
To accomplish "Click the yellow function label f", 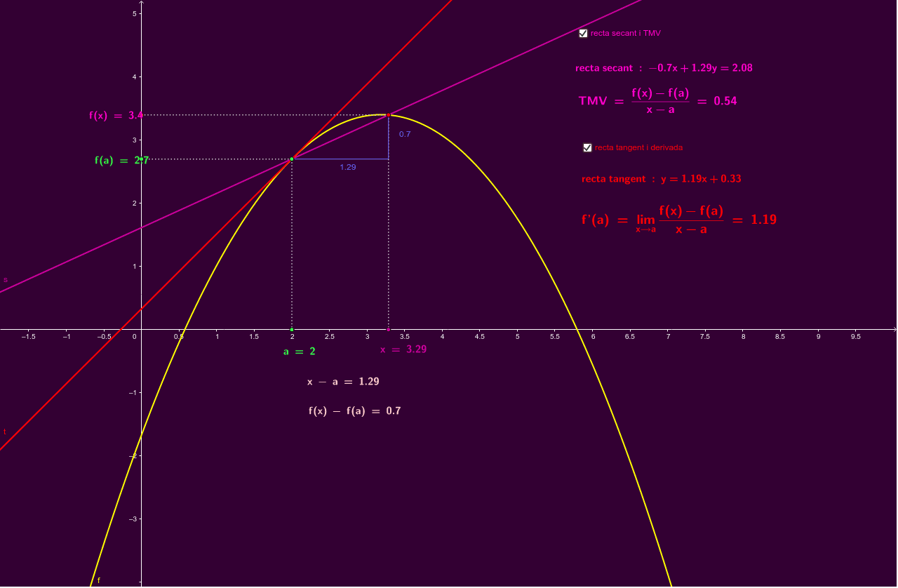I will 99,580.
